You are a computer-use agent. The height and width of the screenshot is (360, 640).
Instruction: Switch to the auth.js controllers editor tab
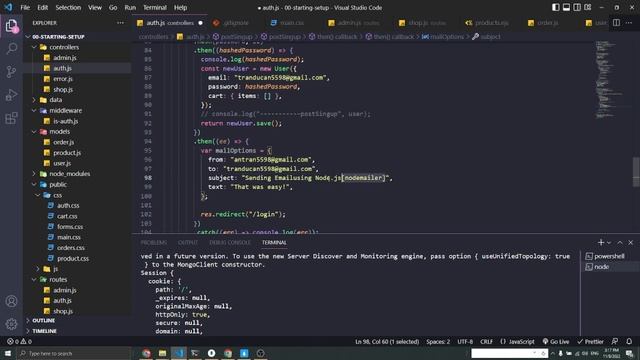[x=170, y=23]
